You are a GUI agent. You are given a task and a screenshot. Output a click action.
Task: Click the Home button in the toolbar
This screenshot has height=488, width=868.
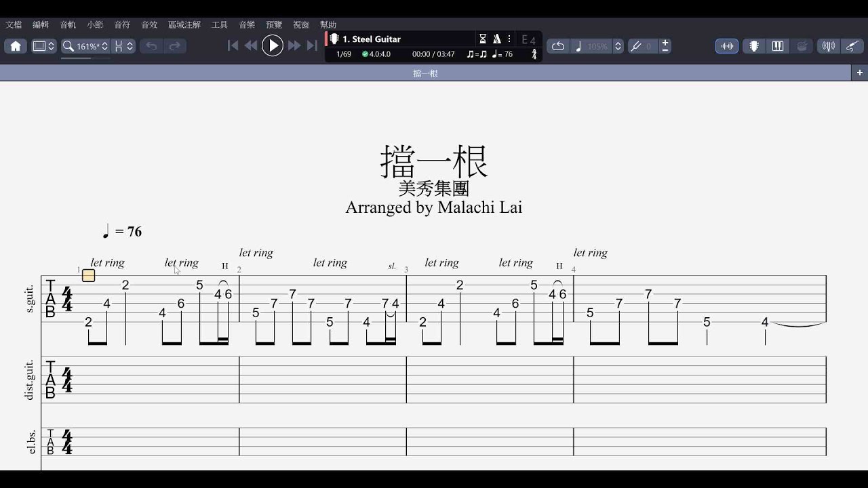[x=16, y=46]
